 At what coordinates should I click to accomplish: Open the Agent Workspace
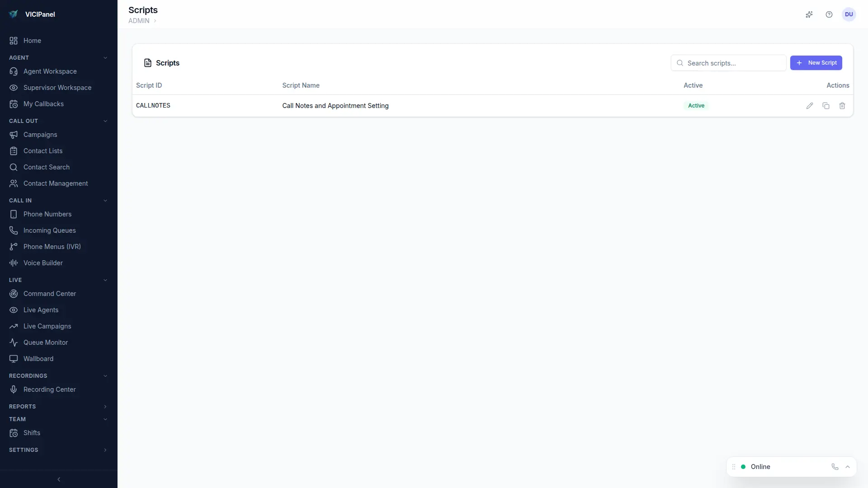click(50, 71)
